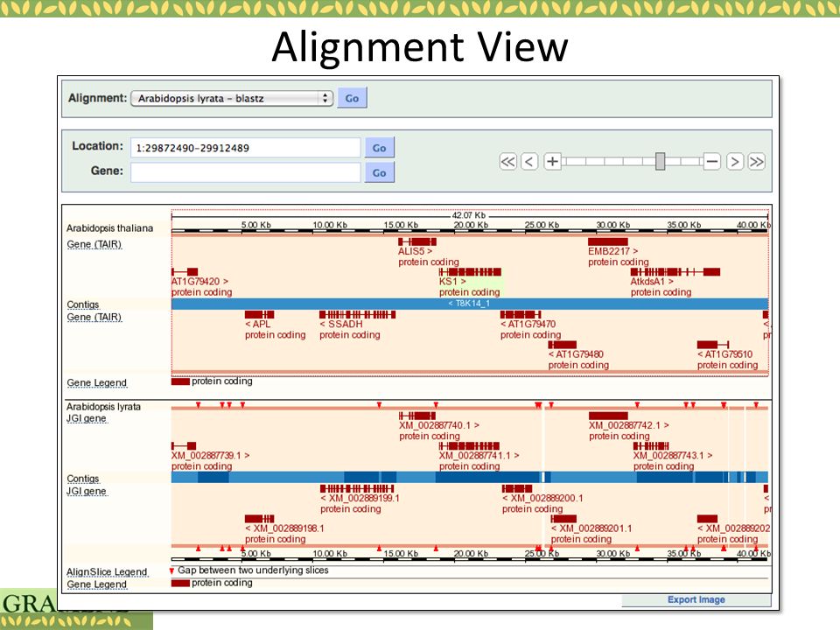This screenshot has width=840, height=630.
Task: Zoom in with the plus icon
Action: (552, 161)
